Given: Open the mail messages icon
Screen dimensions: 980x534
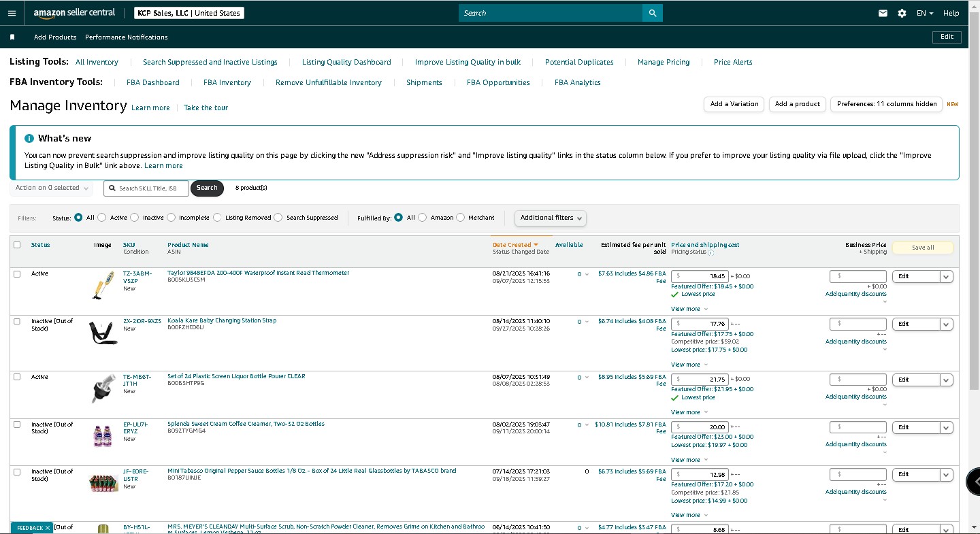Looking at the screenshot, I should [x=883, y=13].
